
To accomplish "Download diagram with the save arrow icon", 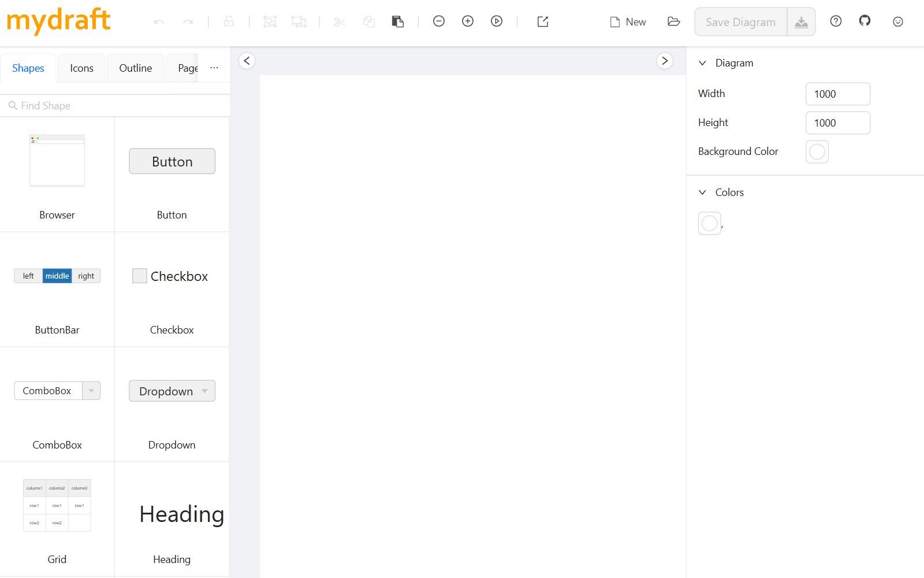I will [801, 22].
